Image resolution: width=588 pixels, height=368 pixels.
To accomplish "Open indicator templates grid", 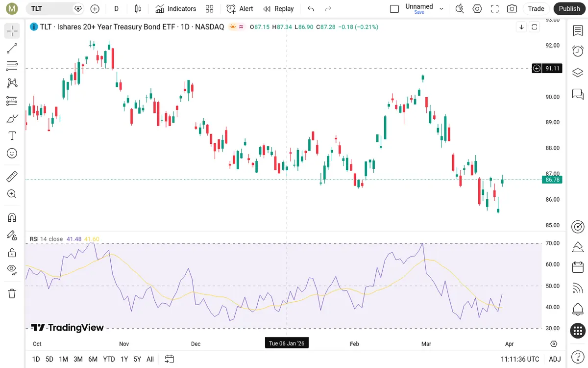I will [210, 8].
